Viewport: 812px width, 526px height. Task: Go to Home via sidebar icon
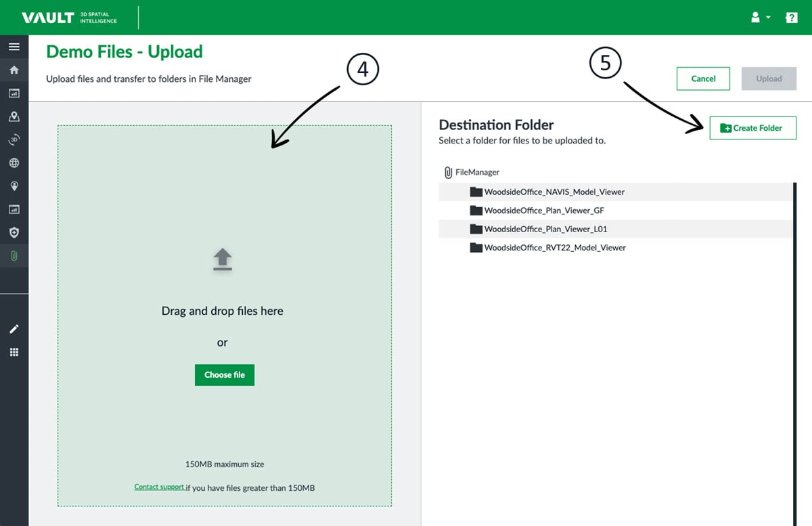14,70
